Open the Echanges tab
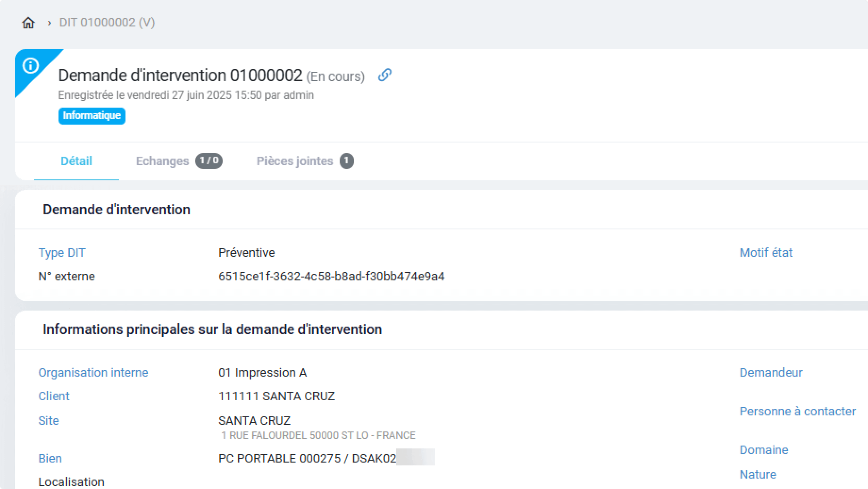This screenshot has width=868, height=489. [162, 161]
